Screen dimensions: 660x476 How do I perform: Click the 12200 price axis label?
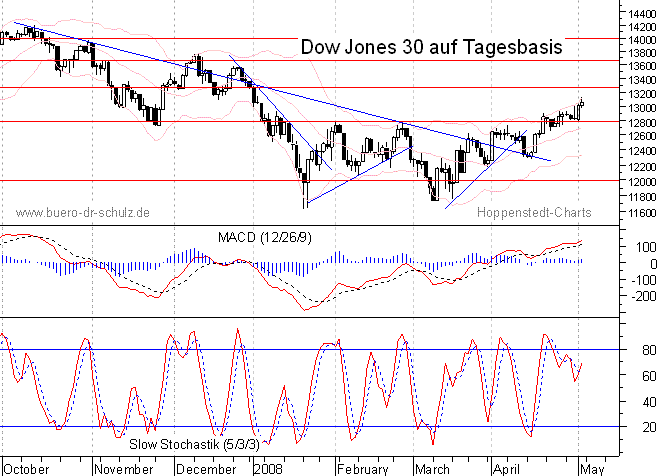tap(642, 167)
